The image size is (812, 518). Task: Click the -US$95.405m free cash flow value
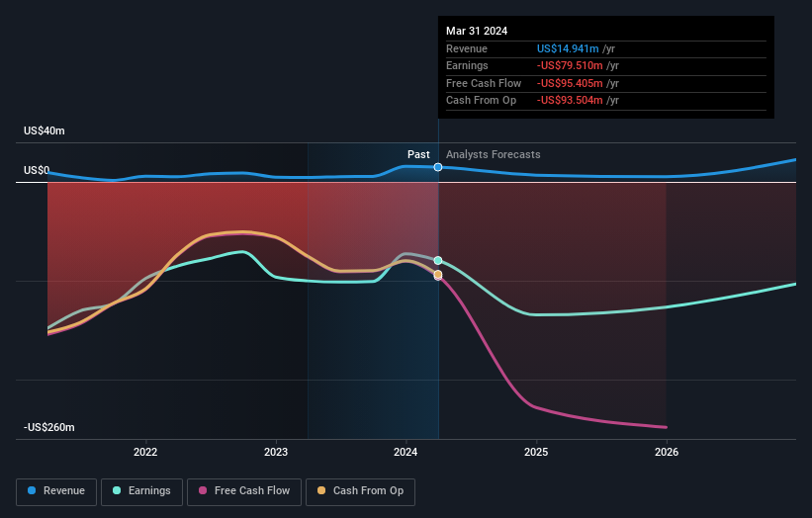(570, 83)
